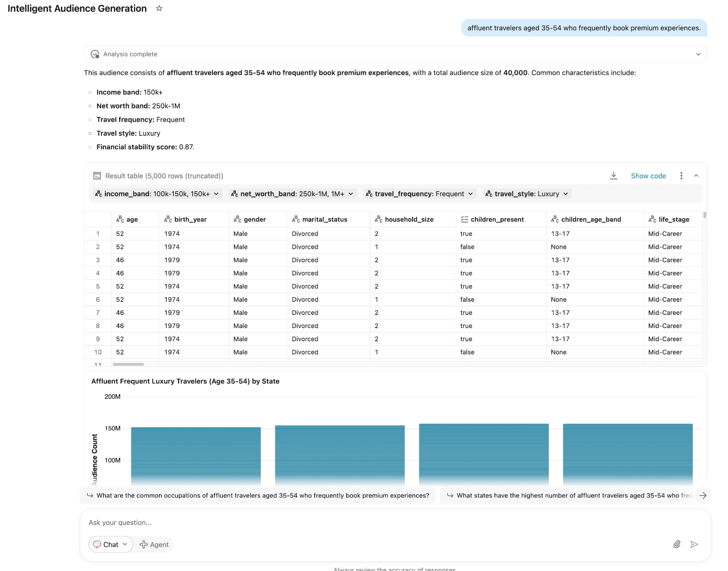This screenshot has width=728, height=571.
Task: Open the travel_style Luxury filter dropdown
Action: pos(527,194)
